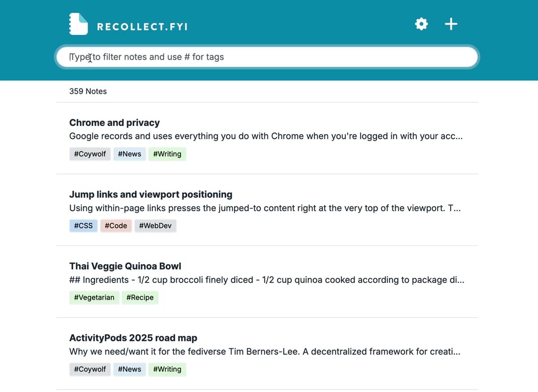The image size is (538, 392).
Task: Click the Thai Veggie Quinoa ingredients preview text
Action: coord(267,280)
